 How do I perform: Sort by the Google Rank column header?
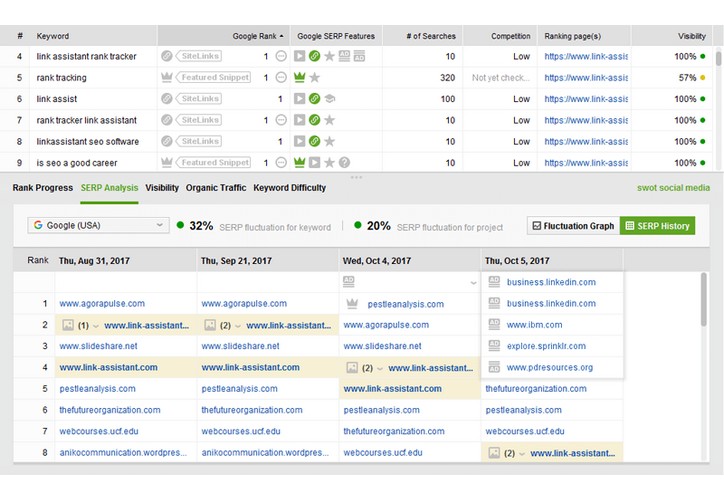(223, 36)
